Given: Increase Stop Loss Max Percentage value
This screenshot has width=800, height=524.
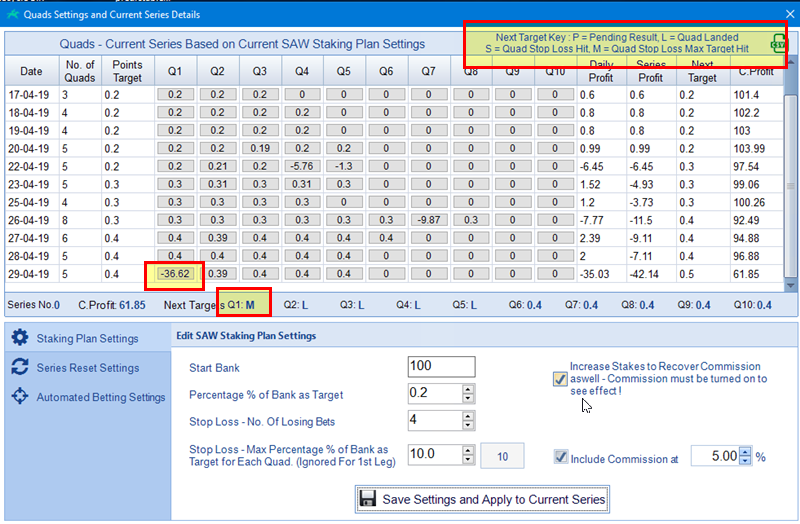Looking at the screenshot, I should tap(468, 450).
